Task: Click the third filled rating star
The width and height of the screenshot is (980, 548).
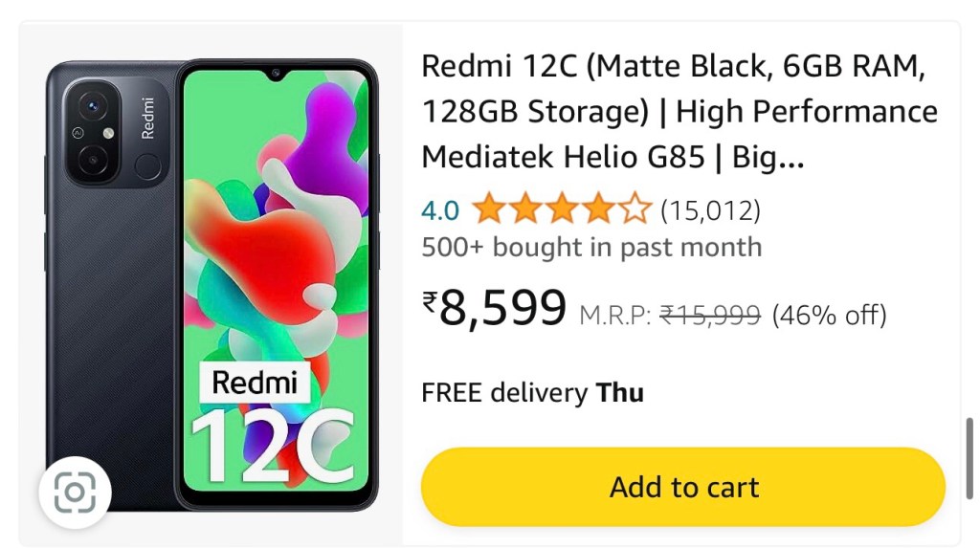Action: click(x=562, y=208)
